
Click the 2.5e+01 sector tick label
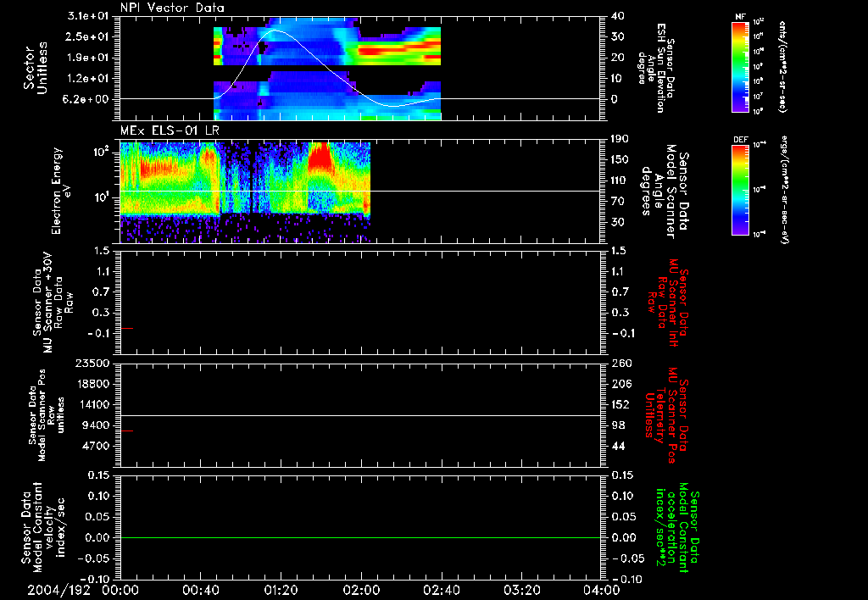tap(89, 36)
